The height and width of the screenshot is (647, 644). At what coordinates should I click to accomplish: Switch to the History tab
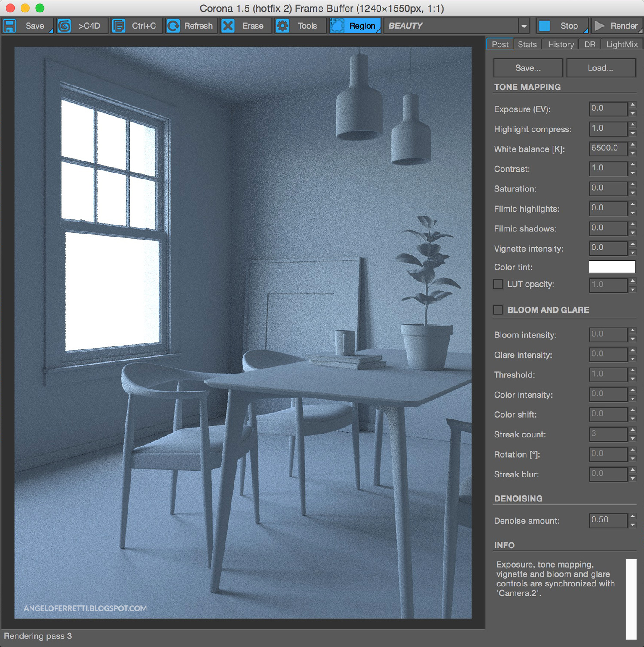[x=560, y=44]
